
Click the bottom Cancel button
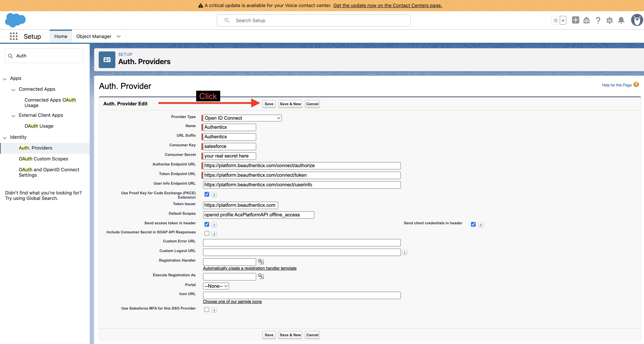point(312,335)
